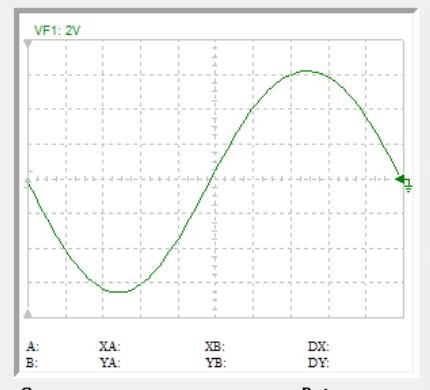This screenshot has height=390, width=430.
Task: Click the gray zero-level marker on left axis
Action: click(x=28, y=180)
